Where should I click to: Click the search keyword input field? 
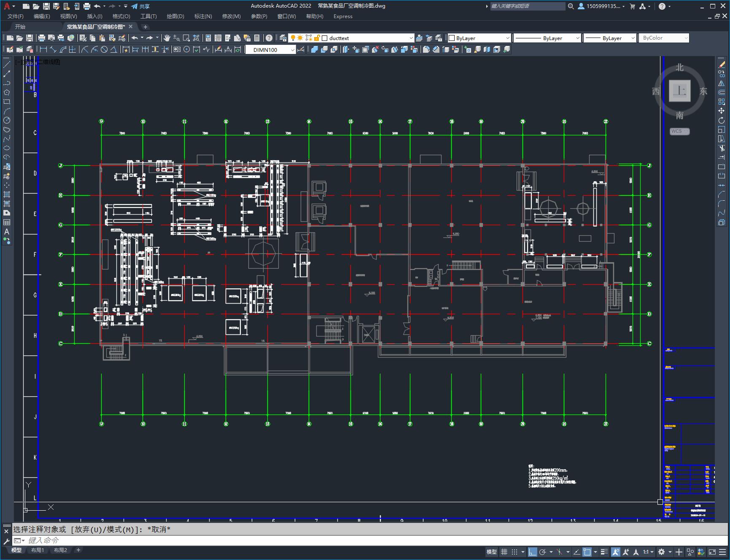527,6
